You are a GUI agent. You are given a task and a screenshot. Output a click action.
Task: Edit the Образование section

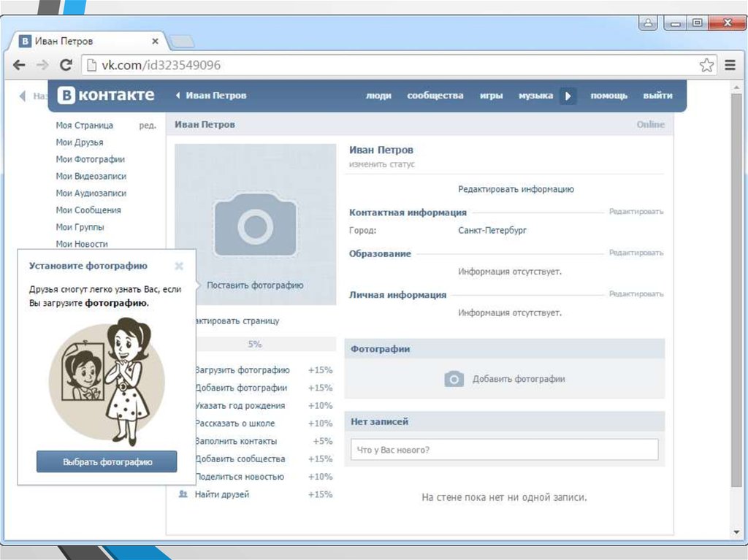pos(636,253)
